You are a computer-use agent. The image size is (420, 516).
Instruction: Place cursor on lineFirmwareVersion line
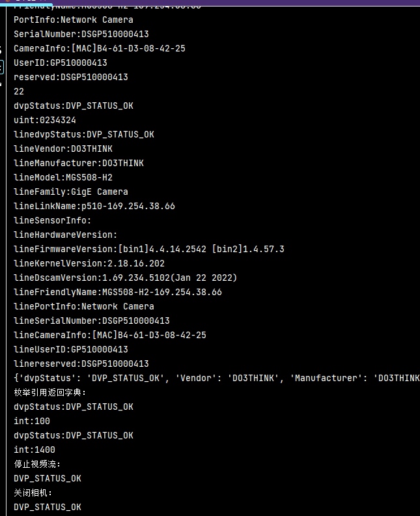(149, 249)
